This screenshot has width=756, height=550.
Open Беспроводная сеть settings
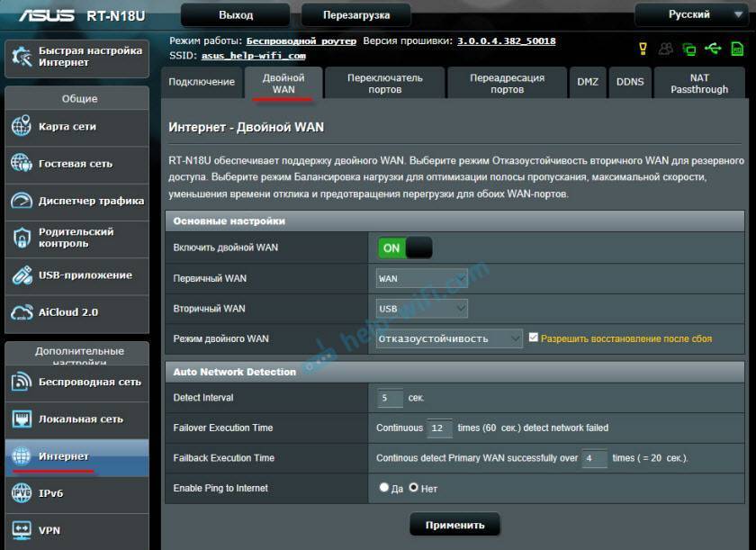pyautogui.click(x=76, y=382)
